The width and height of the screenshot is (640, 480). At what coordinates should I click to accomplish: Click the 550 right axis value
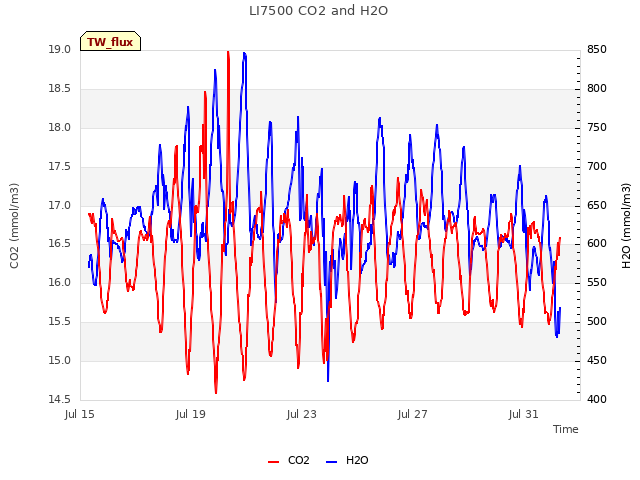(597, 282)
